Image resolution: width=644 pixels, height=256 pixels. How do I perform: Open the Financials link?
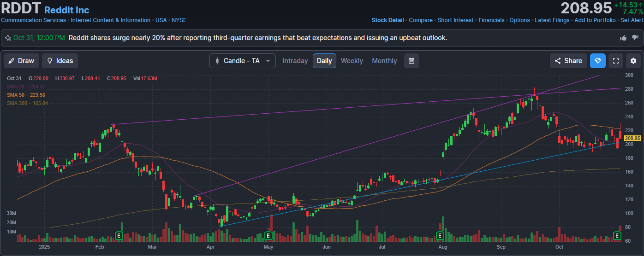492,20
